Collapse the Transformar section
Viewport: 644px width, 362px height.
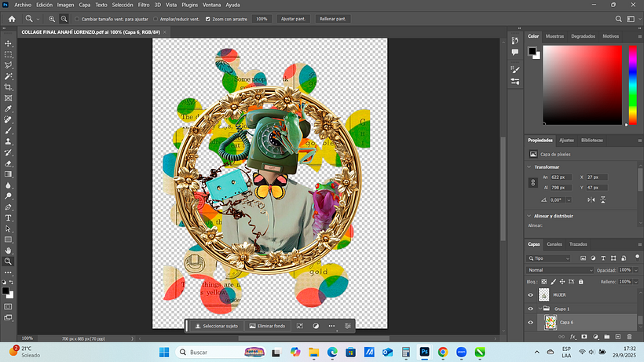529,166
